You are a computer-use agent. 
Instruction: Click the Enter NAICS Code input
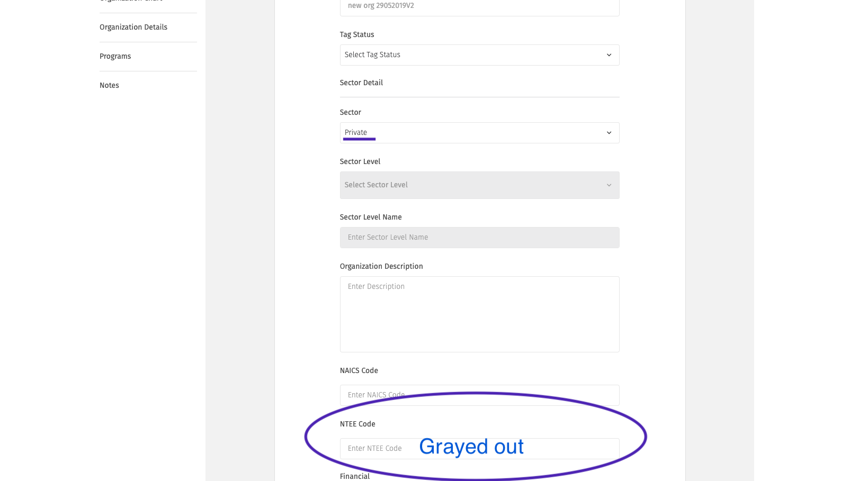pos(479,395)
